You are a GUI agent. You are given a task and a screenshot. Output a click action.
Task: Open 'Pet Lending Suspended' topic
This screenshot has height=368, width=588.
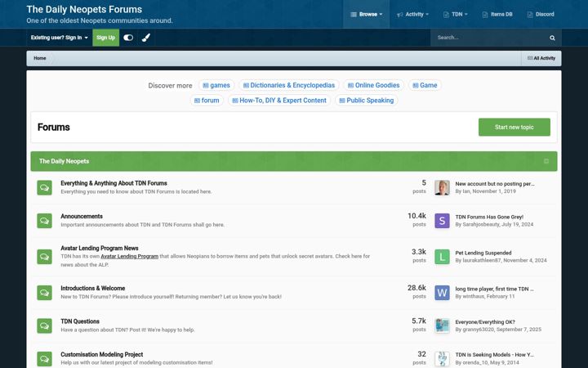(483, 253)
